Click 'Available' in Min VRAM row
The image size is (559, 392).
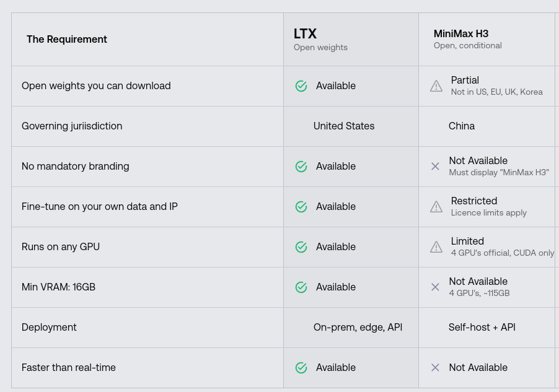(335, 287)
